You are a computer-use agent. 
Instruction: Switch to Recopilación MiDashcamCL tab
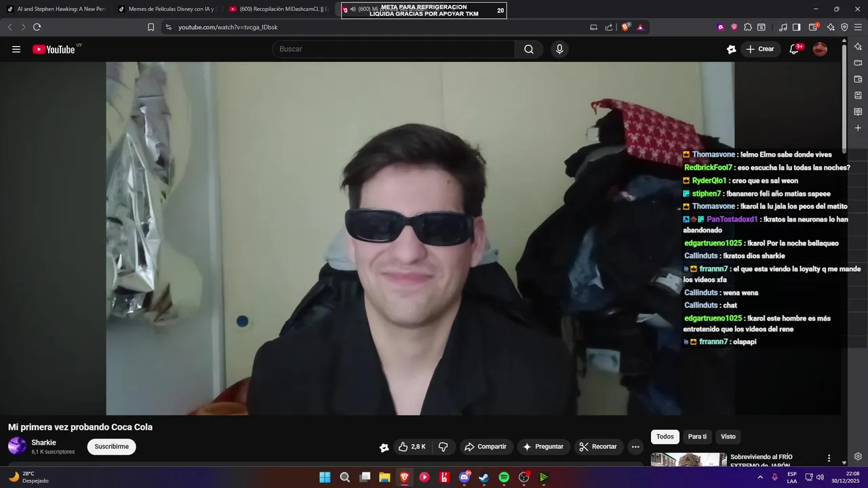coord(278,9)
